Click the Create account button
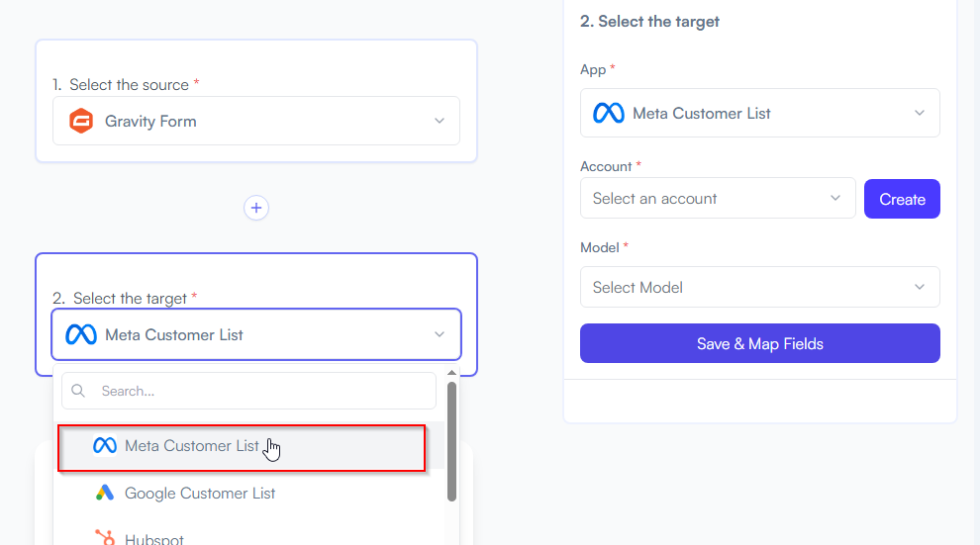 pyautogui.click(x=902, y=199)
